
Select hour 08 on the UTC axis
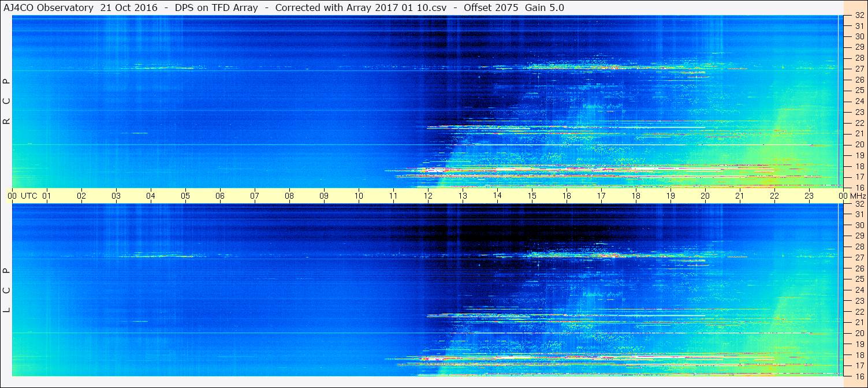[289, 196]
